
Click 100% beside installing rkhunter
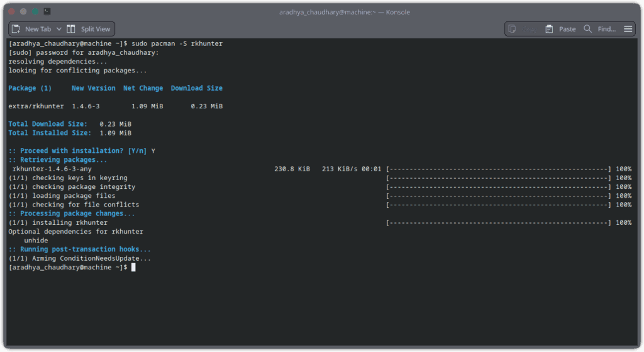point(623,223)
